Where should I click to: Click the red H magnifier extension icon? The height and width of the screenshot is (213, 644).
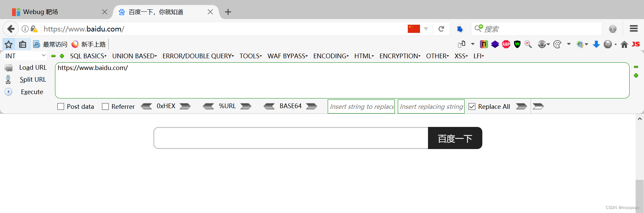(528, 44)
